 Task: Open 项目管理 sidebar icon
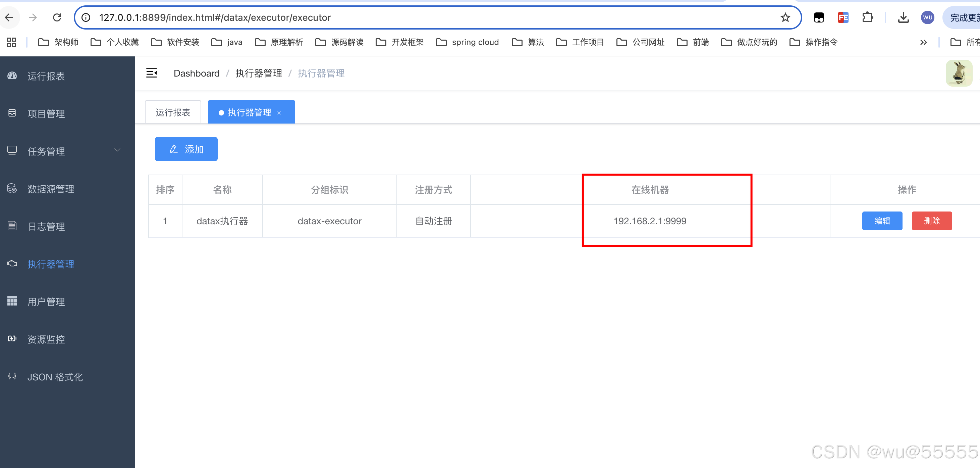12,113
